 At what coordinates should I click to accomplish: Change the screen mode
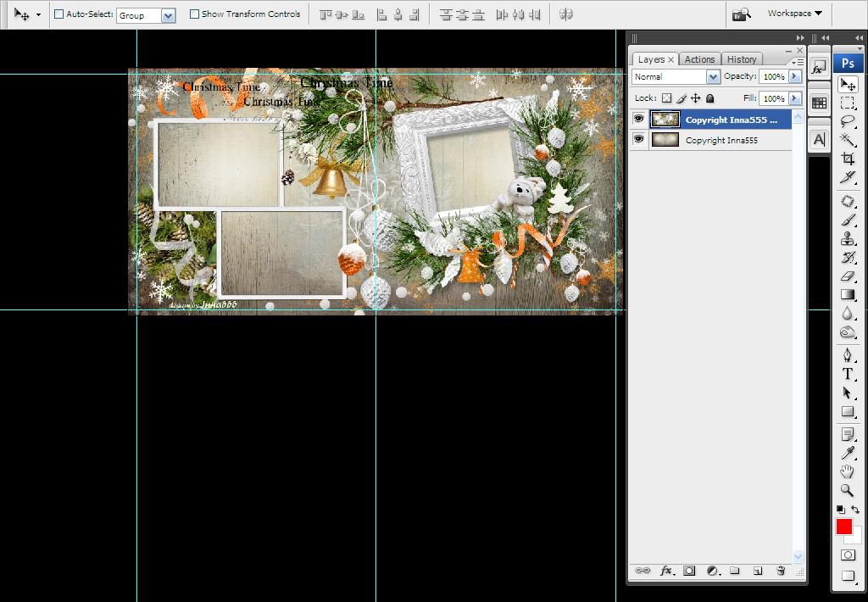[x=848, y=576]
